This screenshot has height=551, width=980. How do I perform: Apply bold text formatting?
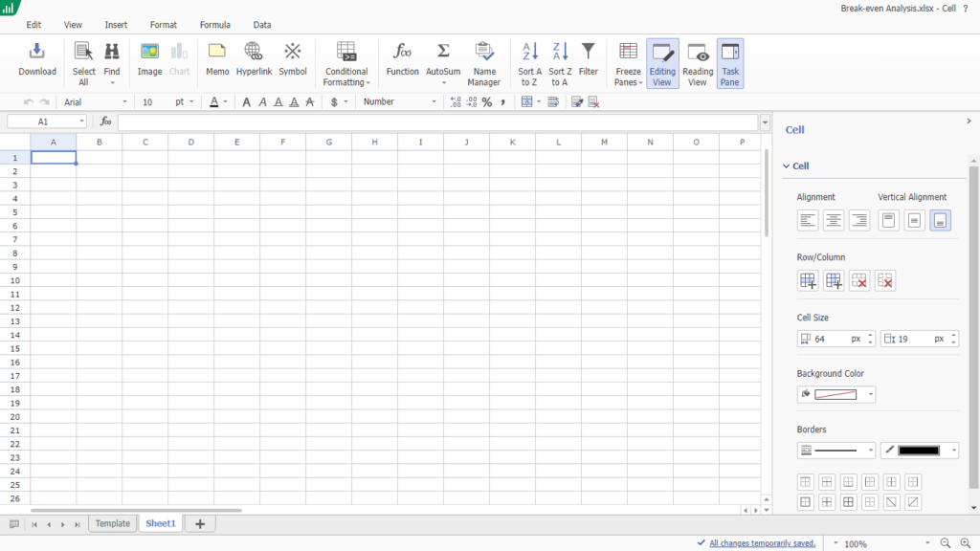246,101
